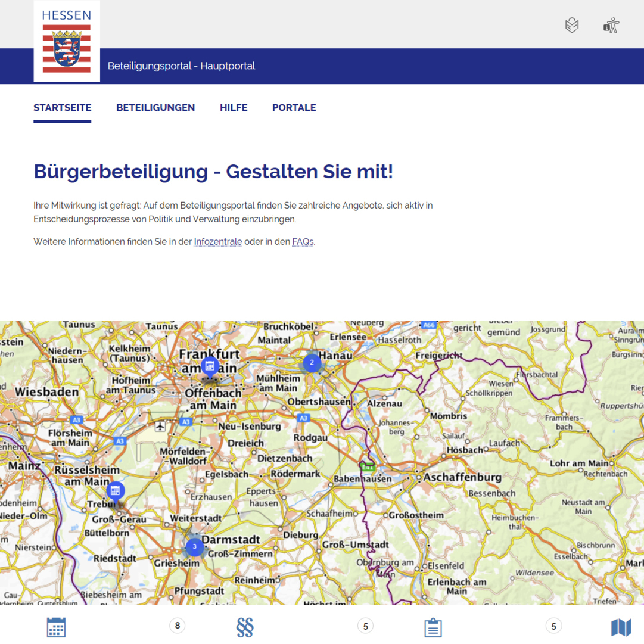Click the paragraph section sign icon

[245, 627]
